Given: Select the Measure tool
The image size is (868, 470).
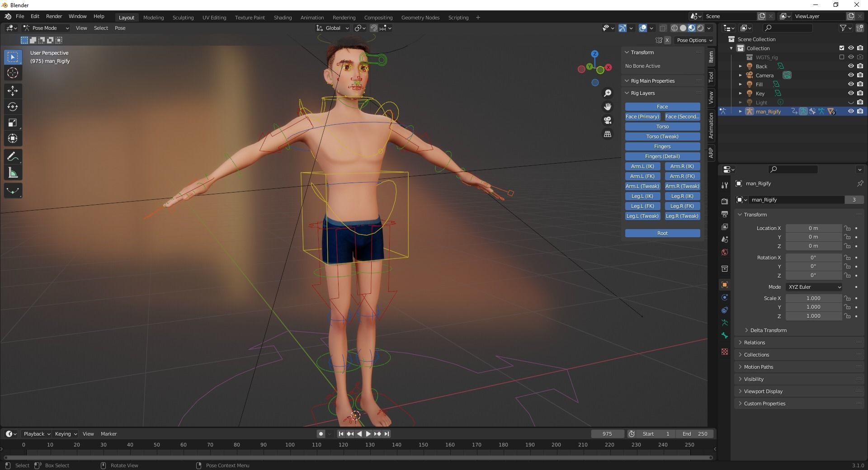Looking at the screenshot, I should (13, 173).
